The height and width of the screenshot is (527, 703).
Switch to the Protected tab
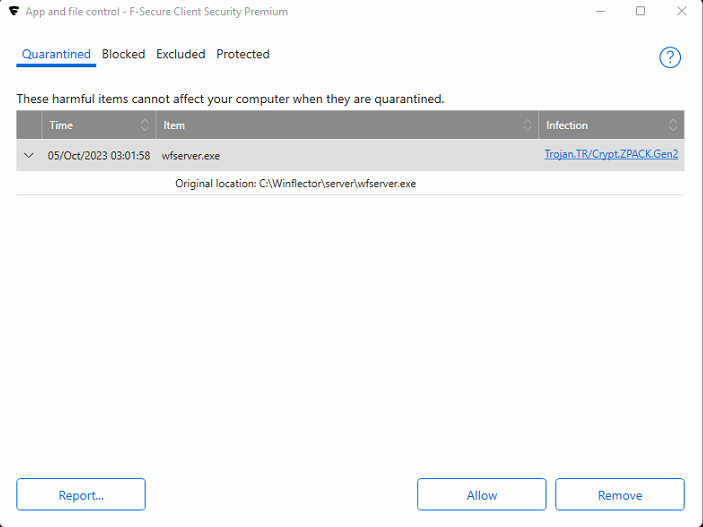(x=243, y=54)
